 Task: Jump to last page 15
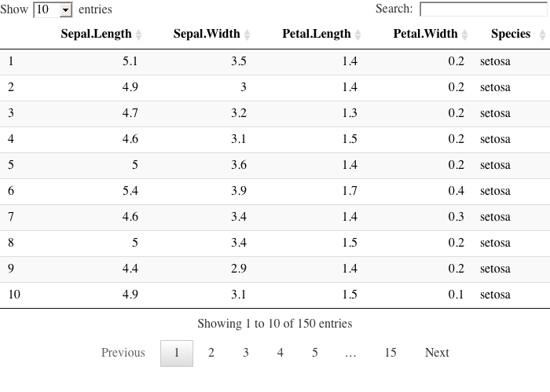pos(390,353)
